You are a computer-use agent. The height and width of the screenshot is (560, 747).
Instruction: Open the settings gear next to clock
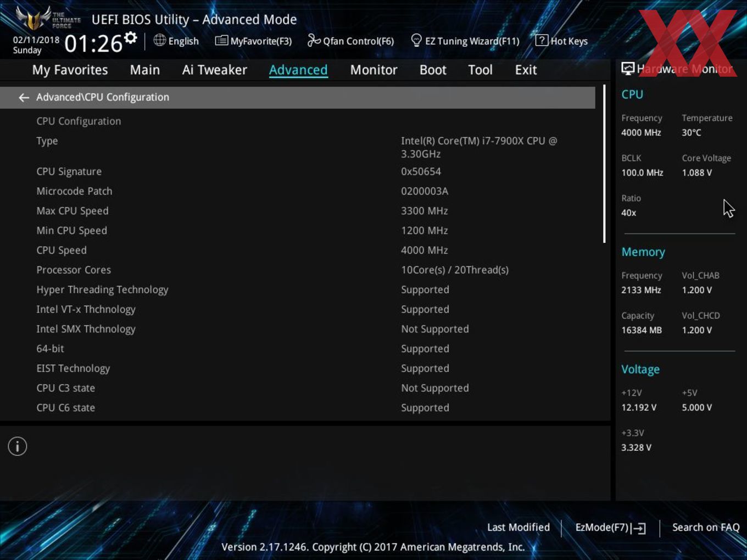131,38
